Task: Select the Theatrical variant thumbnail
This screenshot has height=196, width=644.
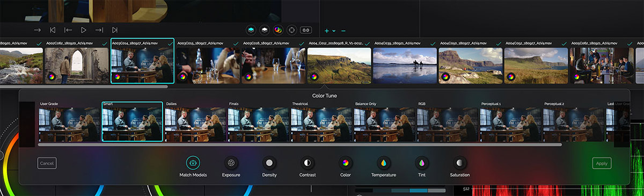Action: pos(321,125)
